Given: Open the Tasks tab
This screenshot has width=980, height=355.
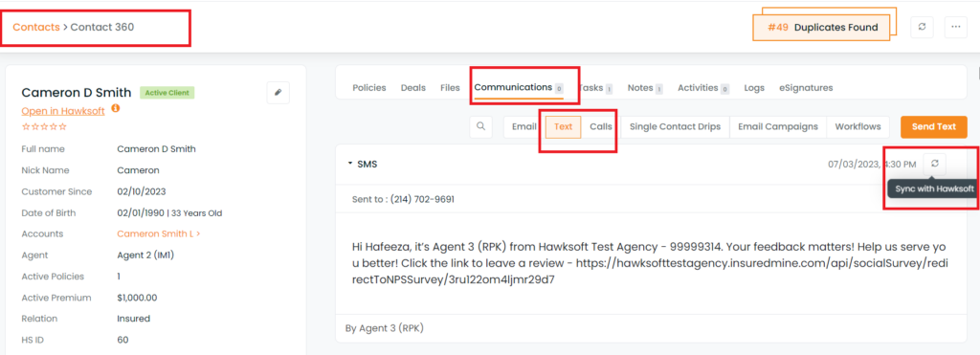Looking at the screenshot, I should coord(594,88).
